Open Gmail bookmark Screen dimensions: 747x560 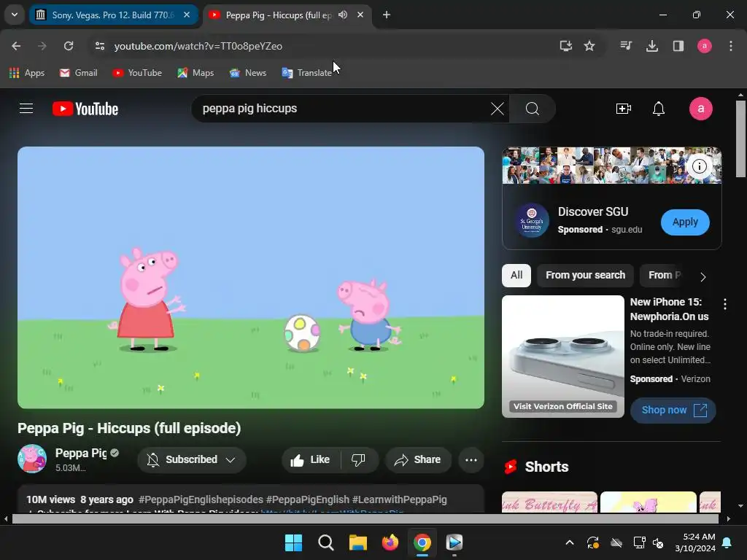point(79,73)
